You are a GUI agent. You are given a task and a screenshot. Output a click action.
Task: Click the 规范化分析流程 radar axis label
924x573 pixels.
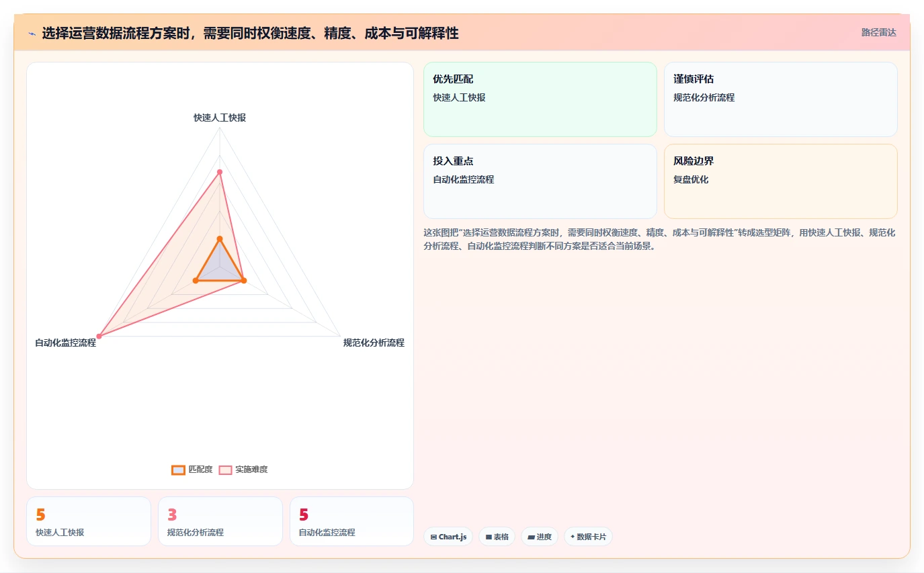pos(374,343)
